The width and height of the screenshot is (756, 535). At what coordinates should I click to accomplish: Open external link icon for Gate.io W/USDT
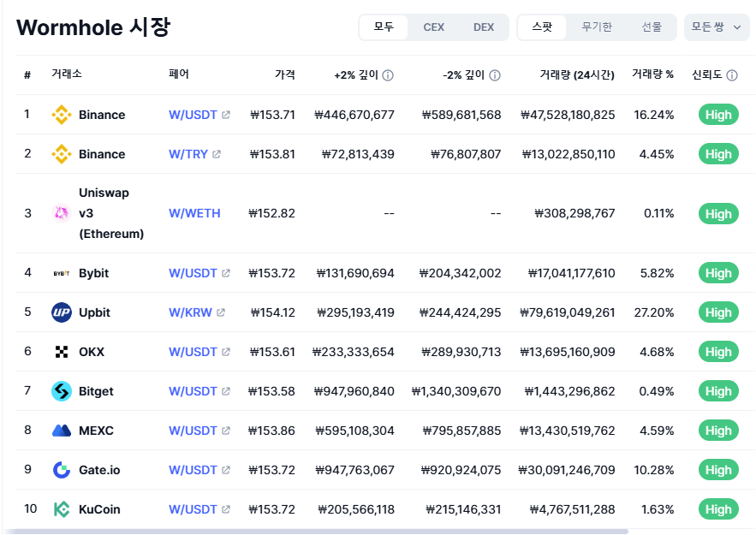coord(226,470)
